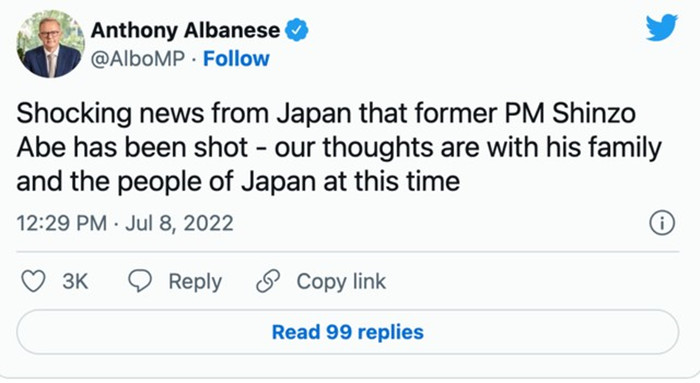Click the Twitter bird logo
Screen dimensions: 700x383
click(662, 28)
